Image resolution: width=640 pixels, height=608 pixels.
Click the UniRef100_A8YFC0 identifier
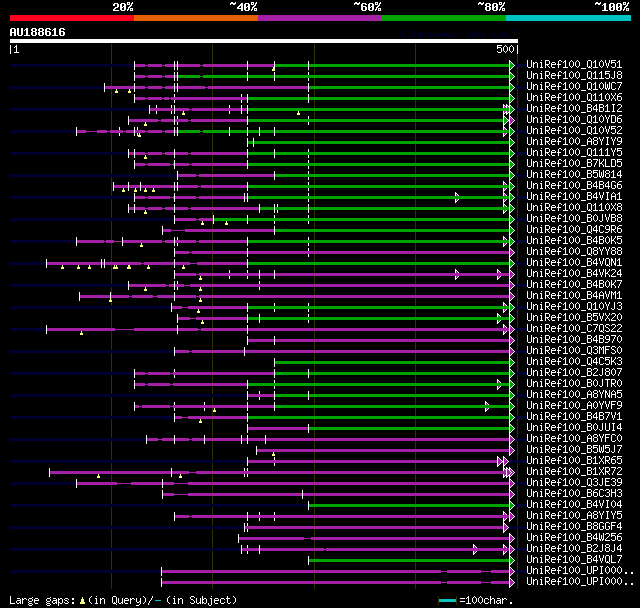coord(574,439)
